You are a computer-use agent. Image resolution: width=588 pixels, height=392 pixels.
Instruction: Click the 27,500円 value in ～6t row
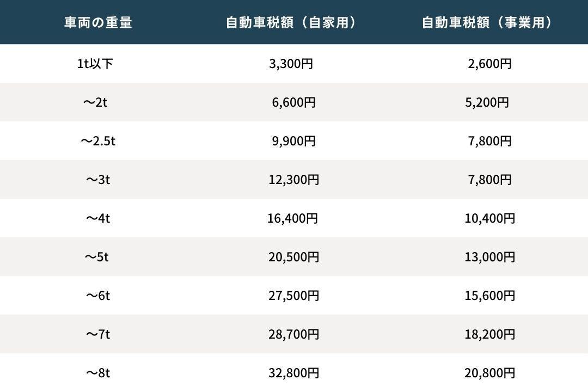293,295
